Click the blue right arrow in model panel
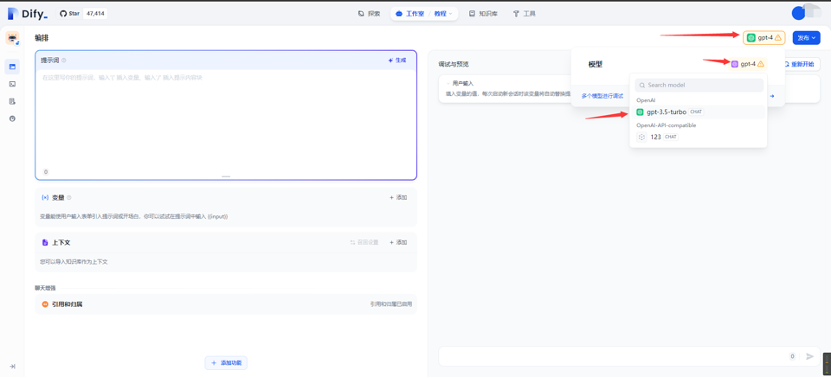The width and height of the screenshot is (832, 378). pos(772,96)
